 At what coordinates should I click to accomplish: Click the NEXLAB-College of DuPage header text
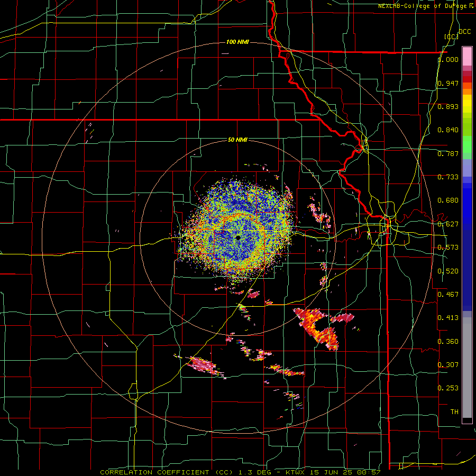coord(426,6)
